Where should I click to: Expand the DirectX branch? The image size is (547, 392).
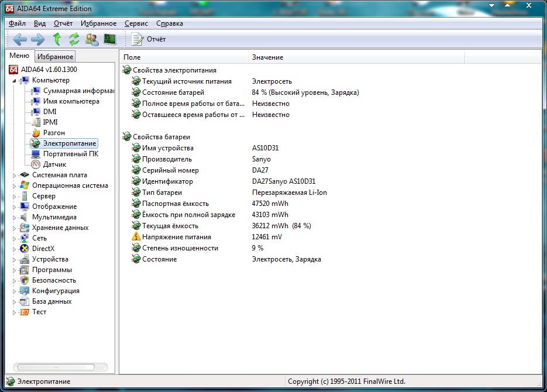tap(14, 249)
